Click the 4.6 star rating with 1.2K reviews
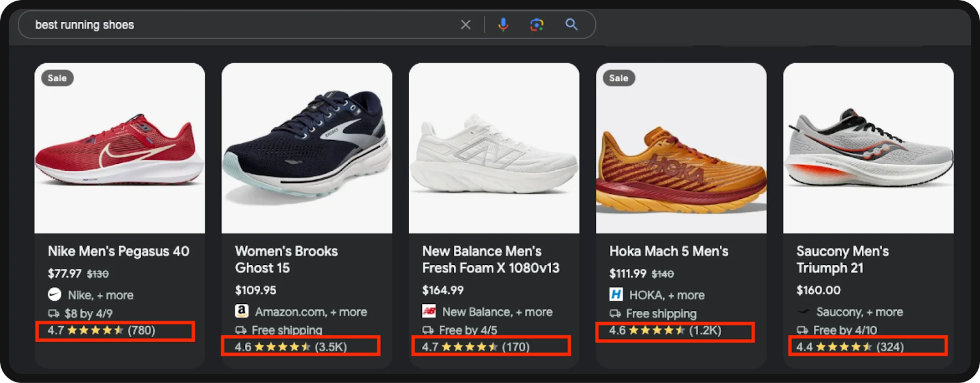Image resolution: width=980 pixels, height=383 pixels. point(665,330)
